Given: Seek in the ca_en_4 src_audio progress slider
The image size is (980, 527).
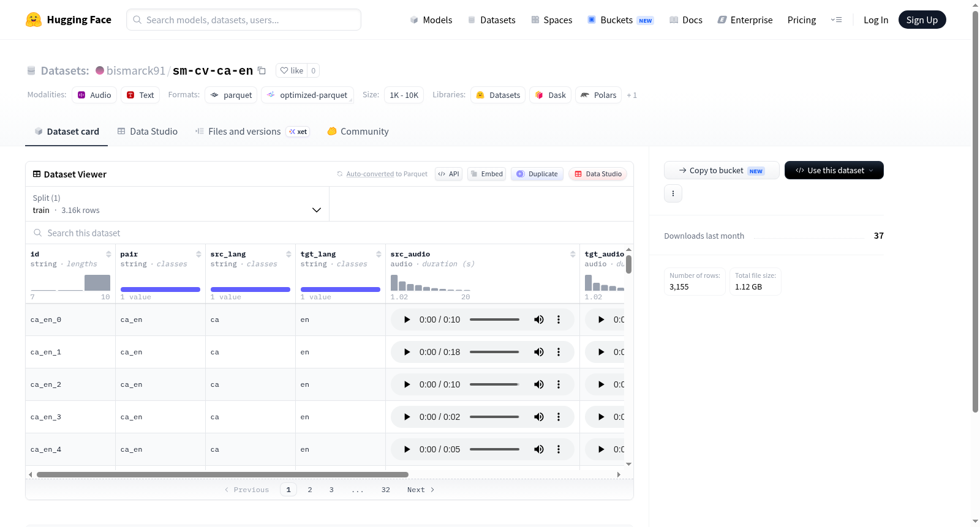Looking at the screenshot, I should tap(494, 449).
